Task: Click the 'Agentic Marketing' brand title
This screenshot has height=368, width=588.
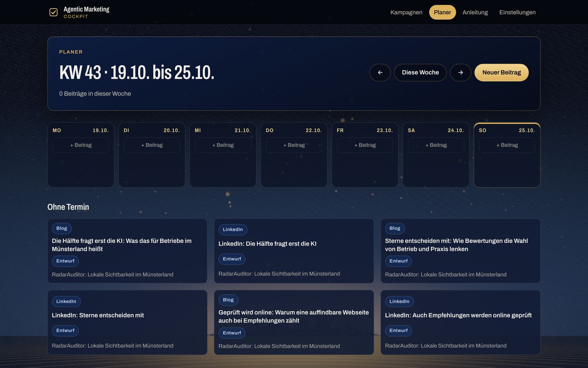Action: [87, 9]
